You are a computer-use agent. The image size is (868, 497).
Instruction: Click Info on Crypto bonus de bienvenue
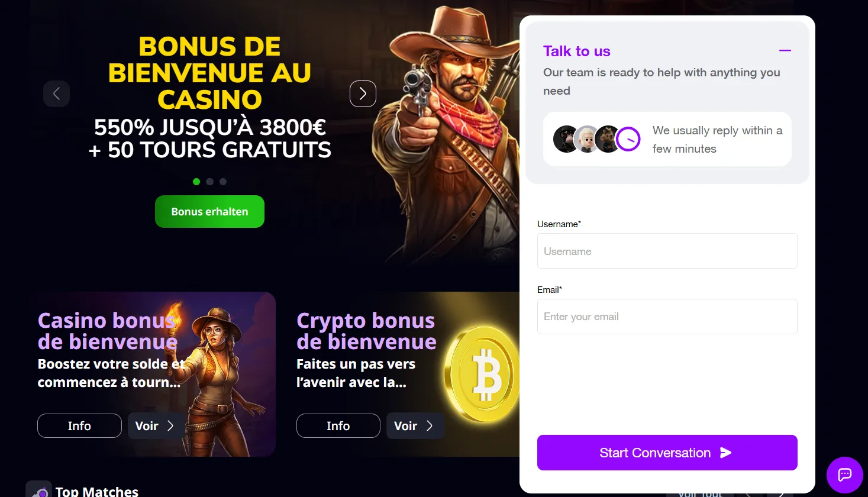(338, 426)
